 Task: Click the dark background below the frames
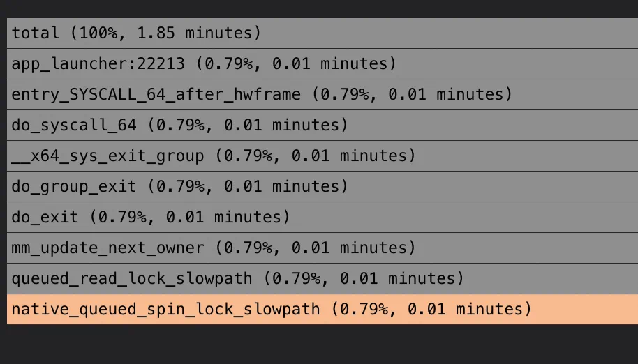[x=319, y=344]
